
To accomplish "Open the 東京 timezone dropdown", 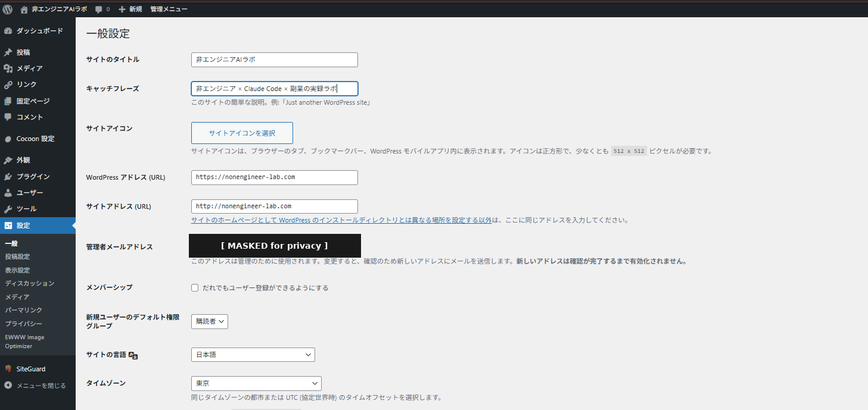I will pyautogui.click(x=256, y=383).
